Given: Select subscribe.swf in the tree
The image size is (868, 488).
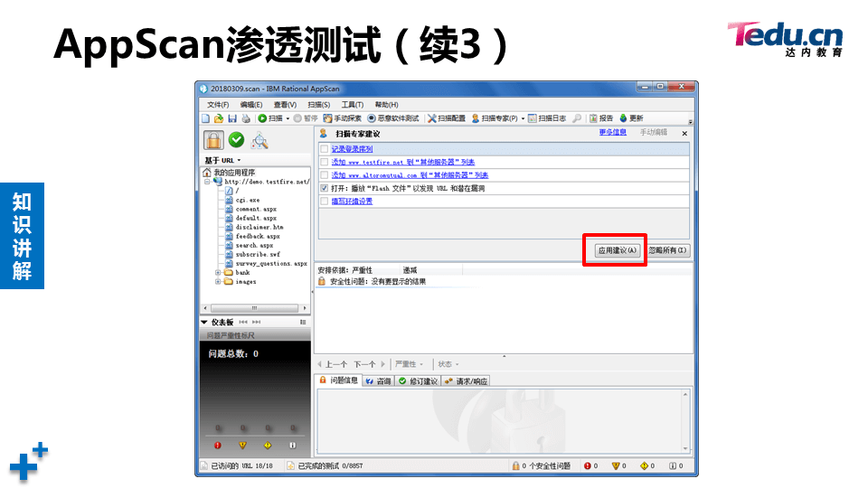Looking at the screenshot, I should pyautogui.click(x=258, y=255).
